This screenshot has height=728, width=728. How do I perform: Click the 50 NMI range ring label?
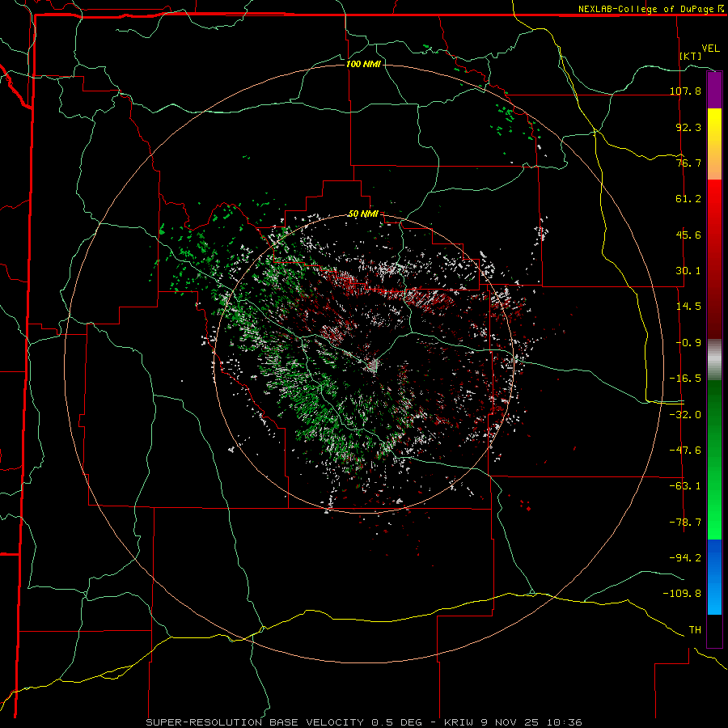click(x=363, y=214)
